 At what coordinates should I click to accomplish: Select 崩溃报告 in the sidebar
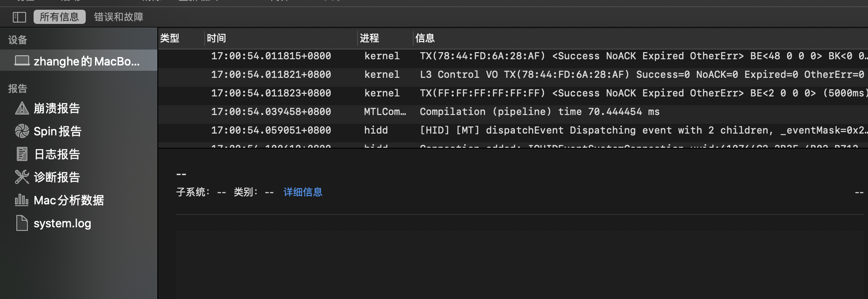pyautogui.click(x=57, y=108)
